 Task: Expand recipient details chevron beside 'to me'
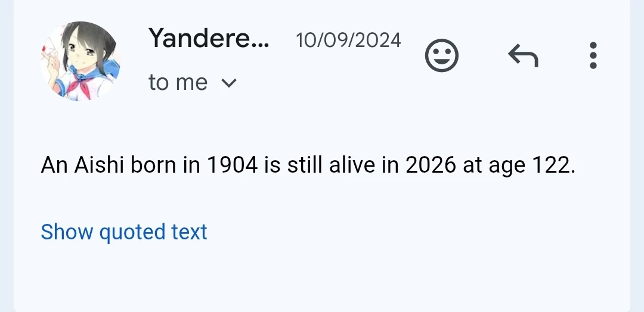pyautogui.click(x=229, y=83)
